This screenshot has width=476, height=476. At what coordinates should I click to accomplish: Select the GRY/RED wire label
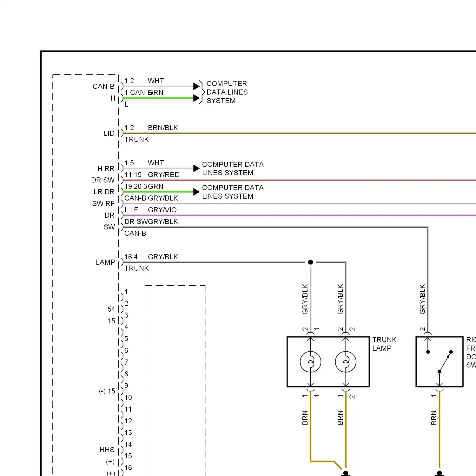[164, 175]
